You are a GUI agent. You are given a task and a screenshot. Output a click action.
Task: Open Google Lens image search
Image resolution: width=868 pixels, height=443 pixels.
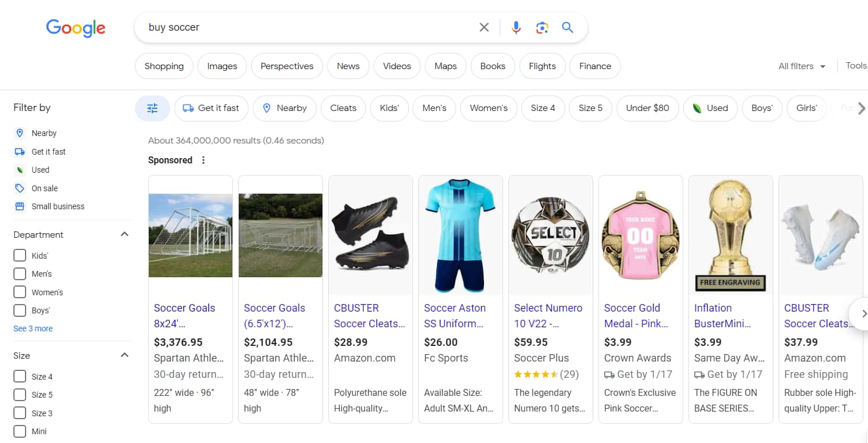[542, 27]
